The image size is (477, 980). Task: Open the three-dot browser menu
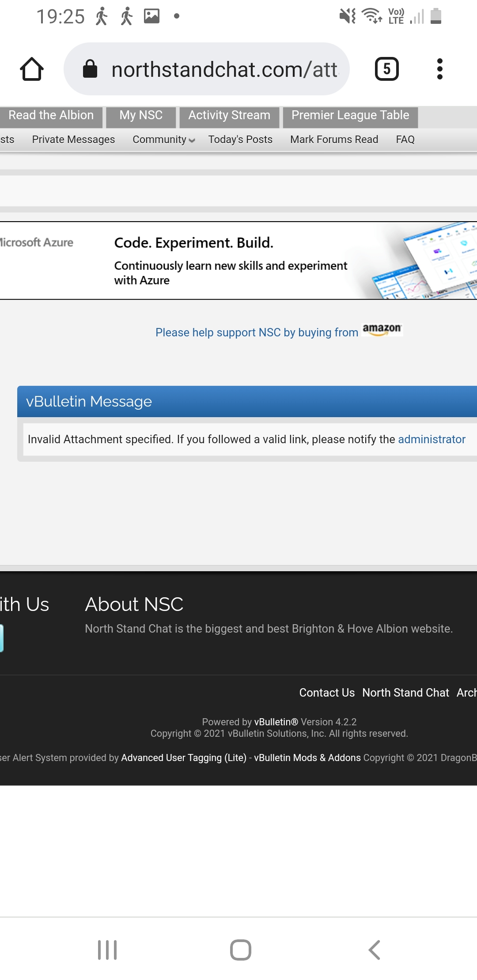[x=439, y=69]
